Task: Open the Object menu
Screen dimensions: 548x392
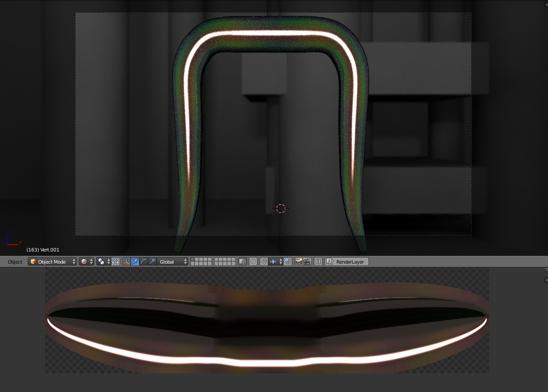Action: pos(15,261)
